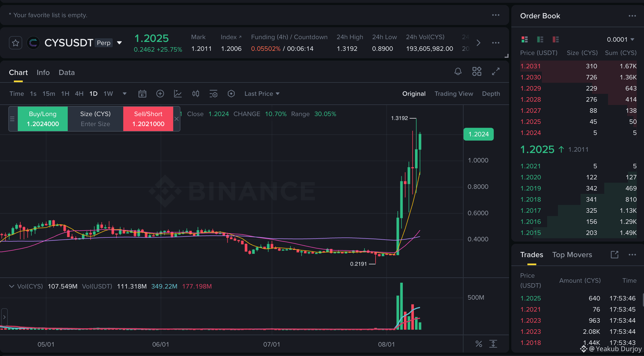The image size is (644, 356).
Task: Open favorites bar more options
Action: coord(496,15)
